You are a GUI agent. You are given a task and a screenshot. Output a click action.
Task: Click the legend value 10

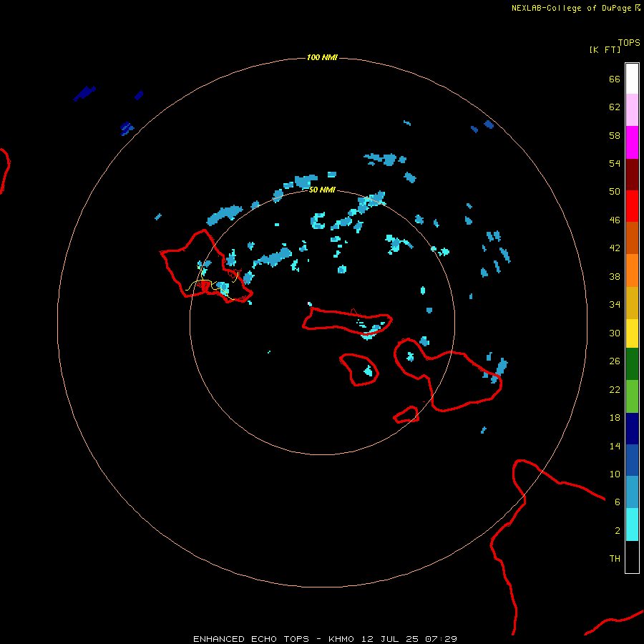point(615,474)
